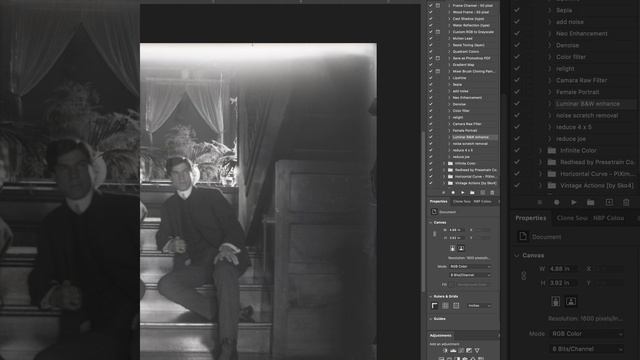Image resolution: width=640 pixels, height=360 pixels.
Task: Set portrait orientation in enlarged Properties view
Action: coord(556,302)
